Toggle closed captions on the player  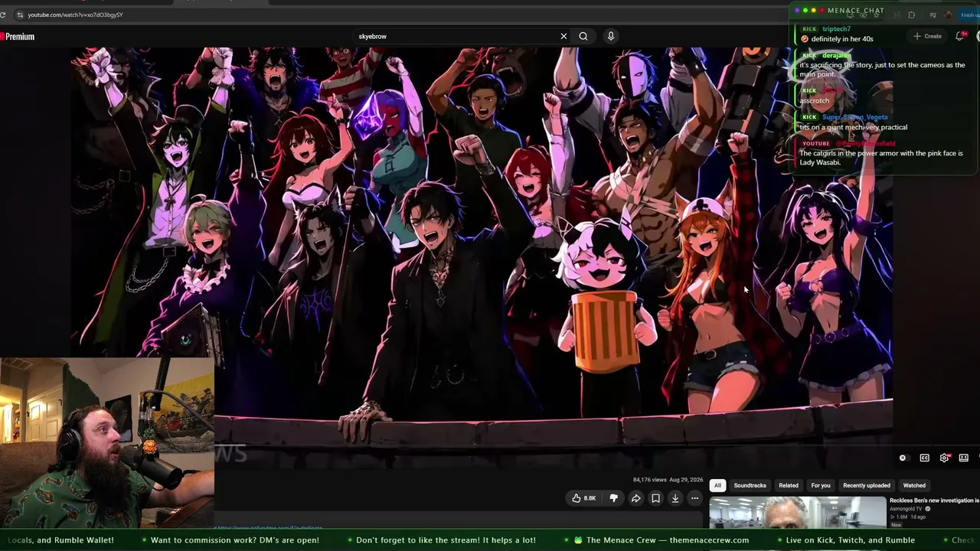click(924, 458)
